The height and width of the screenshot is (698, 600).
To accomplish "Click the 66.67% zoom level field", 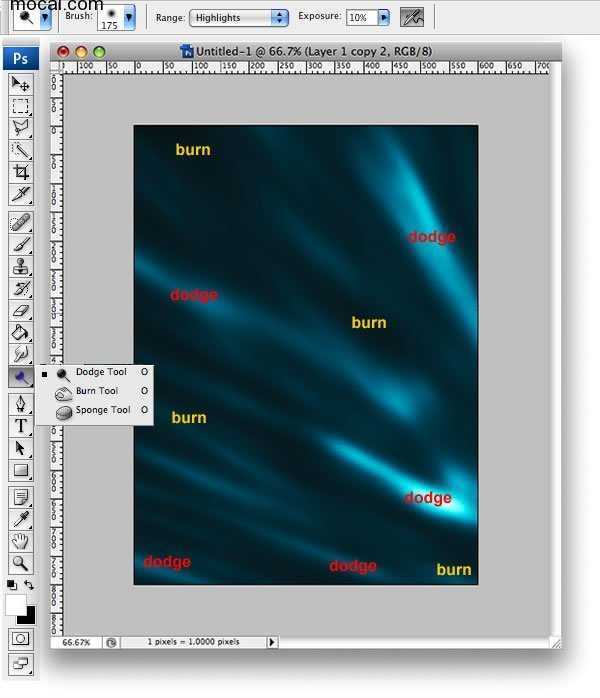I will 76,642.
